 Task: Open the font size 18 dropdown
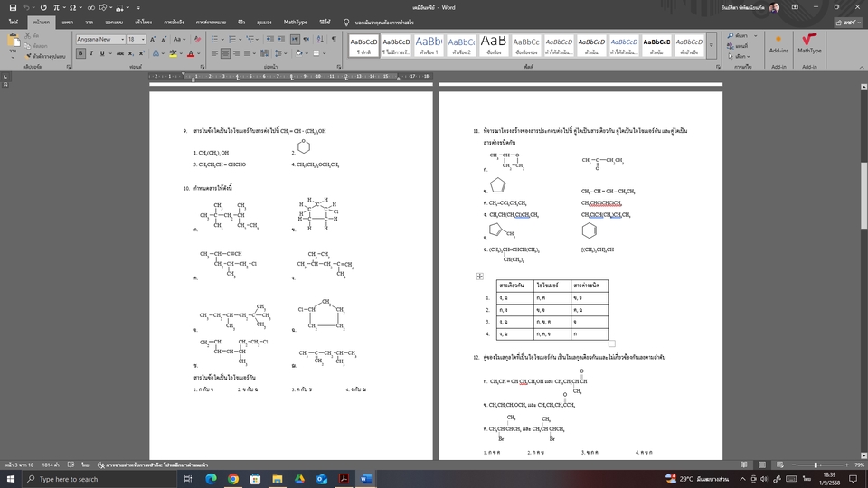coord(143,40)
